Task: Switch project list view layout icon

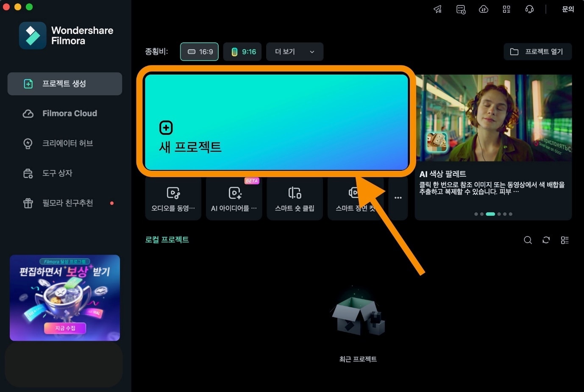Action: point(565,240)
